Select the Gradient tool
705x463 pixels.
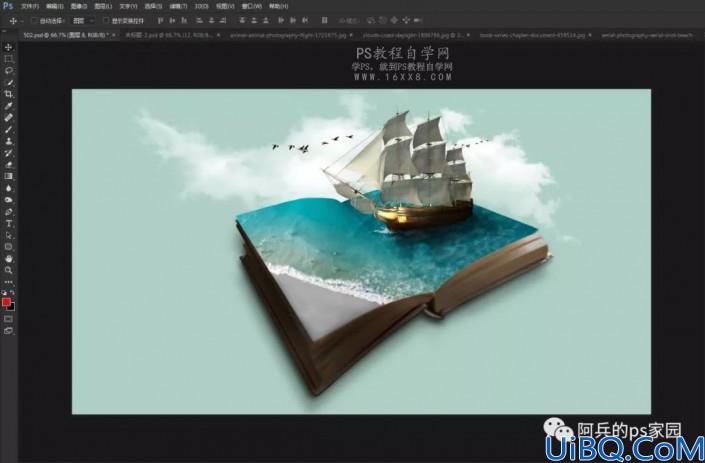click(8, 176)
